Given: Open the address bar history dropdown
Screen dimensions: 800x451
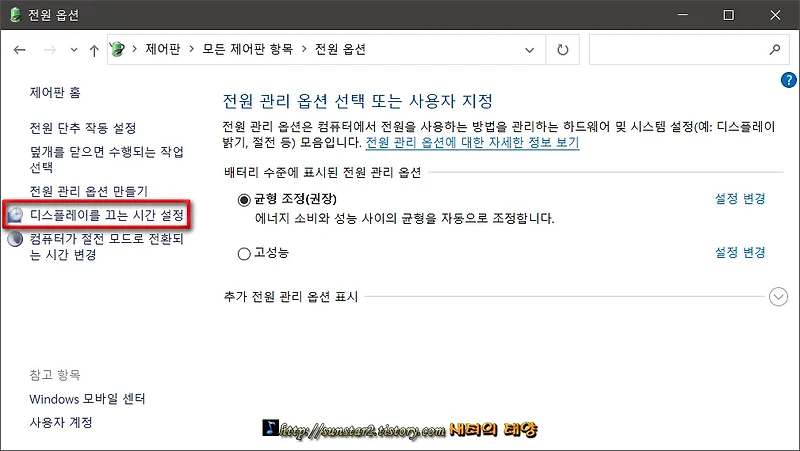Looking at the screenshot, I should (x=530, y=50).
